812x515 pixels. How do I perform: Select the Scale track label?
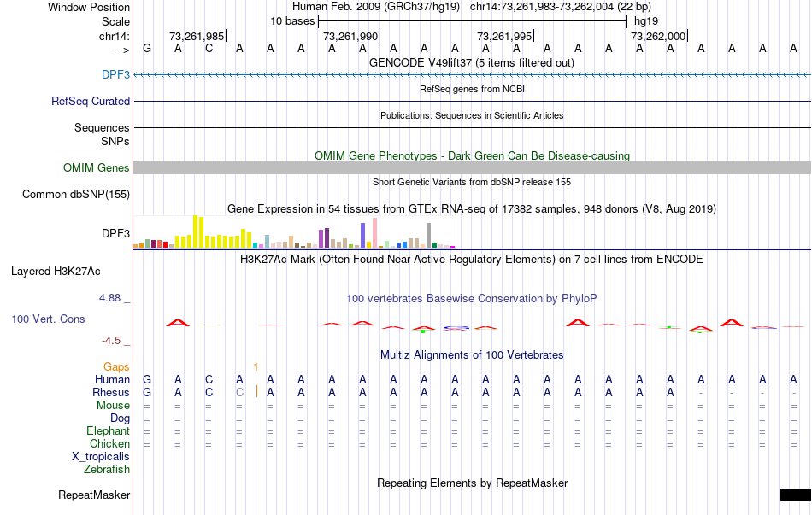point(115,21)
